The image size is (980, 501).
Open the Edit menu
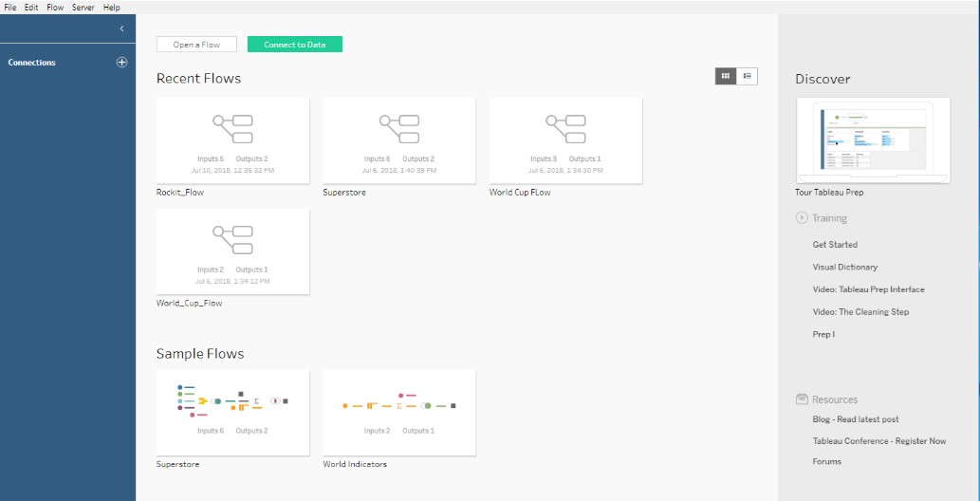click(x=31, y=8)
